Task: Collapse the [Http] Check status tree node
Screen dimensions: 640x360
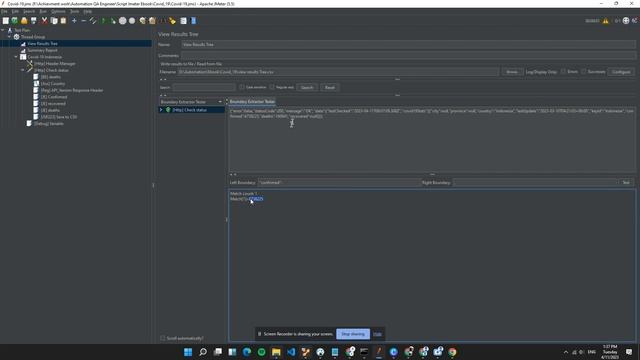Action: [23, 70]
